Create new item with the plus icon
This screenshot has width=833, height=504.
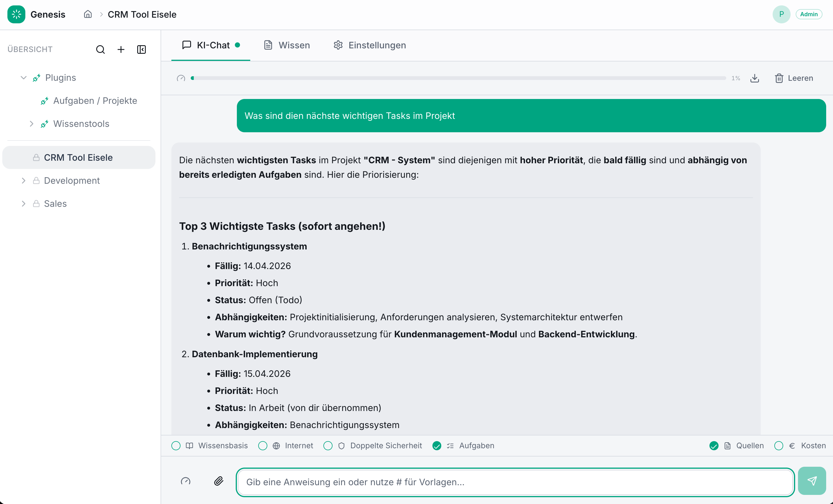click(x=121, y=49)
